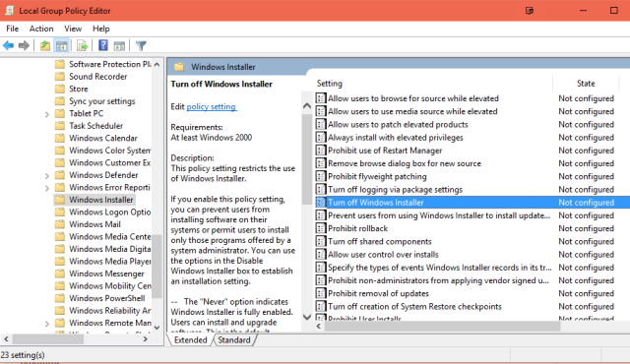This screenshot has height=364, width=630.
Task: Select the Windows Calendar tree folder
Action: 102,138
